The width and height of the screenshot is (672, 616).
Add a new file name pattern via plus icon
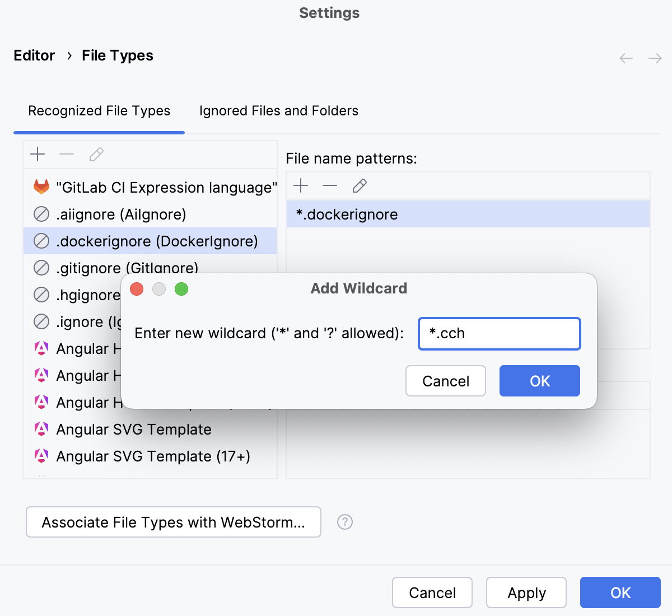tap(301, 185)
